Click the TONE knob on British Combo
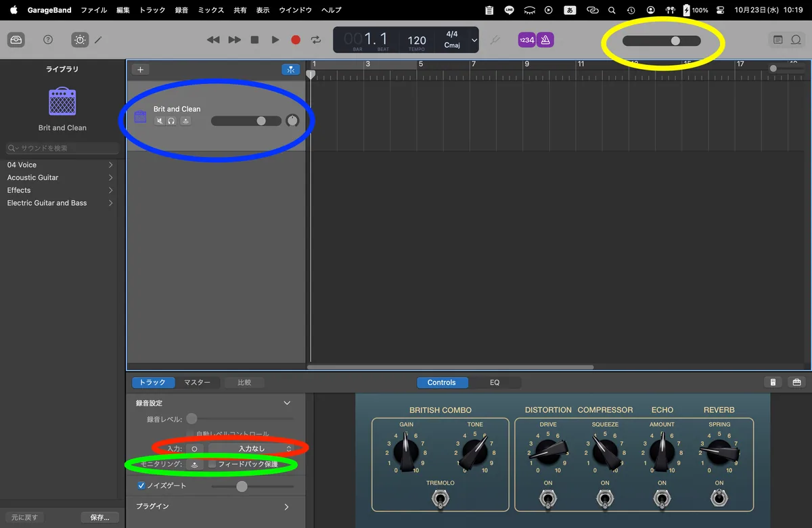Viewport: 812px width, 528px height. 475,453
